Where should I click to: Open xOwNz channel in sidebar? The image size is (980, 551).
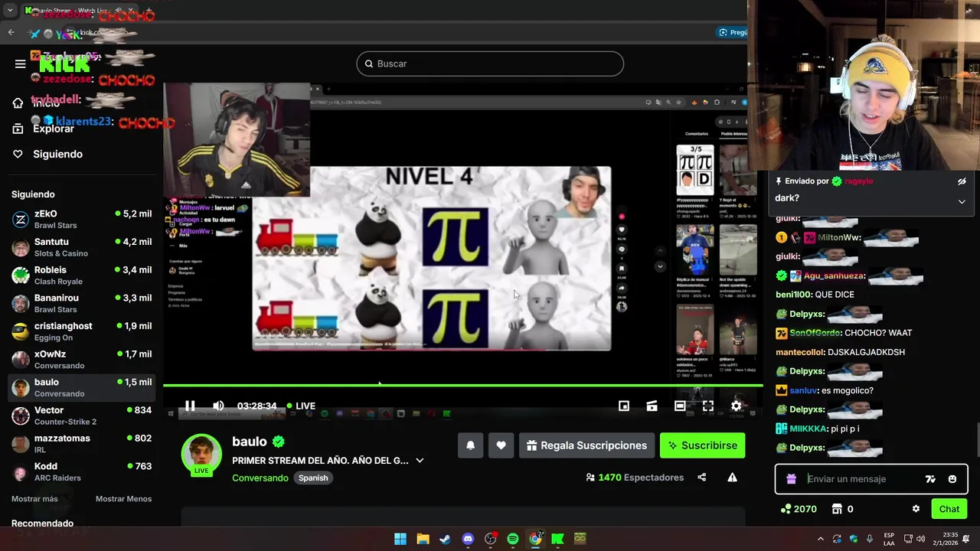(82, 360)
